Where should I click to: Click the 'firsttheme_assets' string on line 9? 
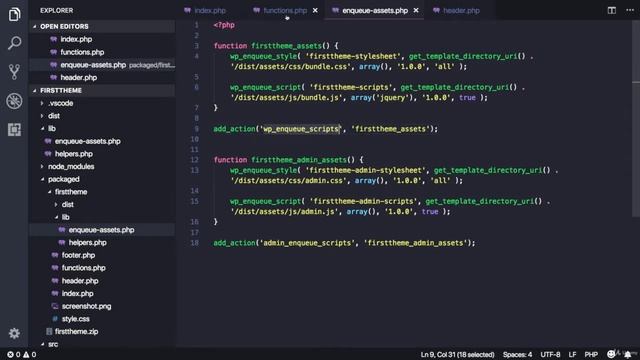tap(390, 129)
